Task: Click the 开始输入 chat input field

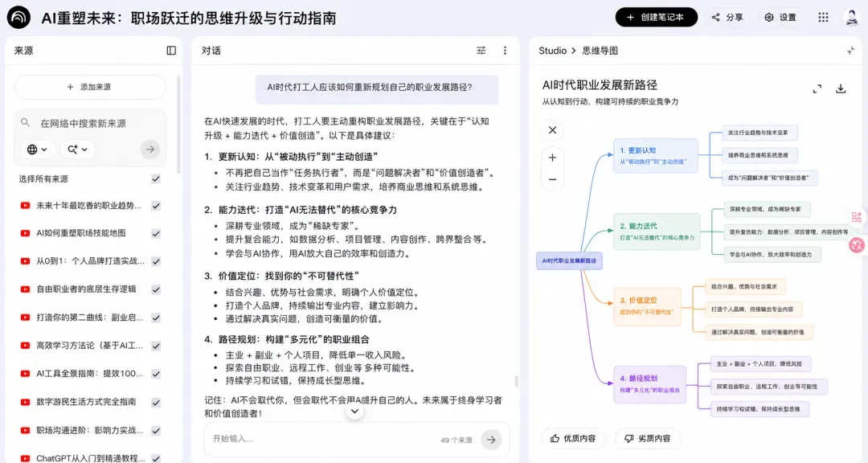Action: pyautogui.click(x=321, y=439)
